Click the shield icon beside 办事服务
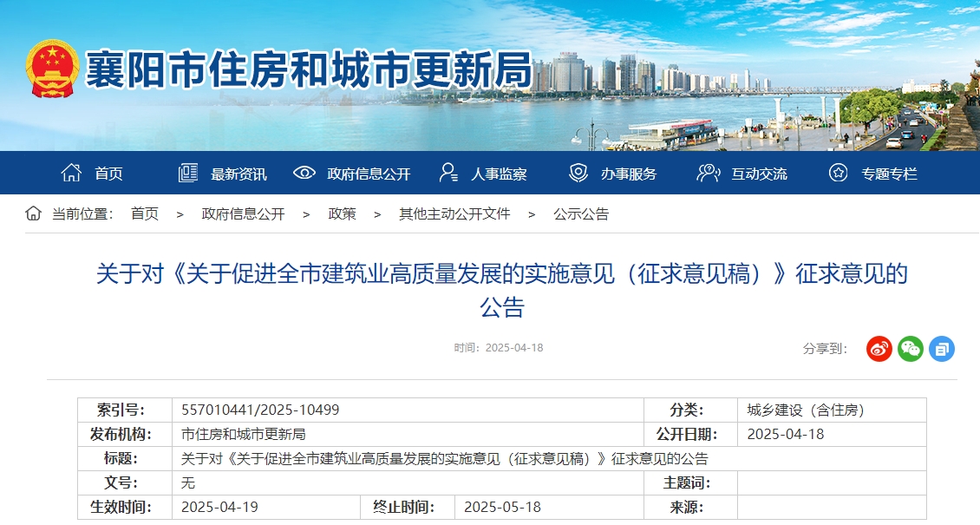980x525 pixels. pos(578,173)
